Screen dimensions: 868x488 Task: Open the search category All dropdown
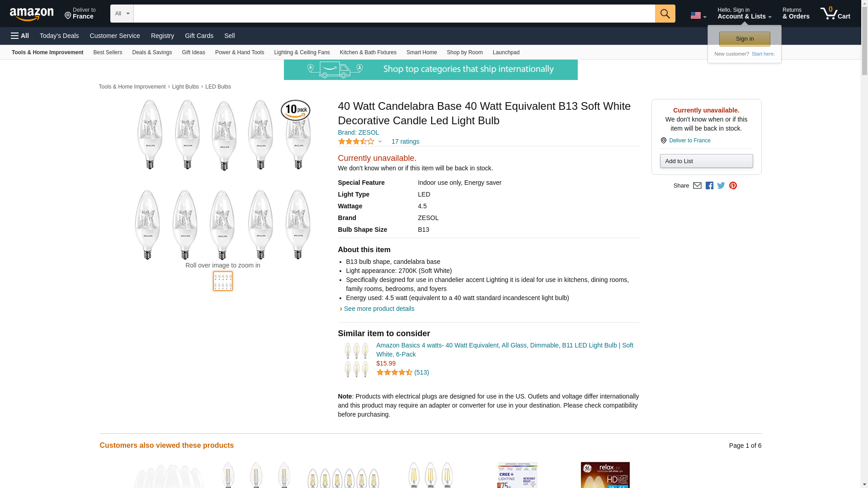pos(122,14)
